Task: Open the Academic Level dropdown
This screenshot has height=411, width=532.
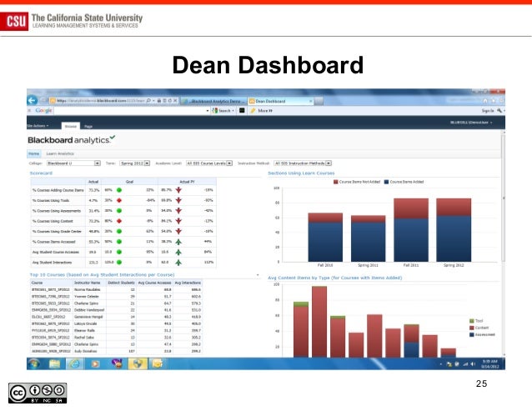Action: tap(209, 163)
